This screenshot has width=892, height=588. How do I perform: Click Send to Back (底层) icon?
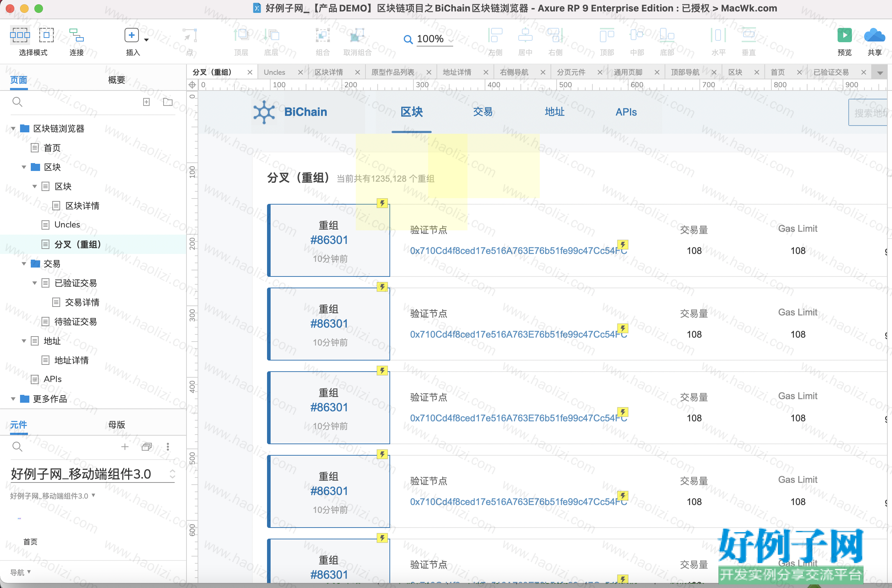click(271, 35)
